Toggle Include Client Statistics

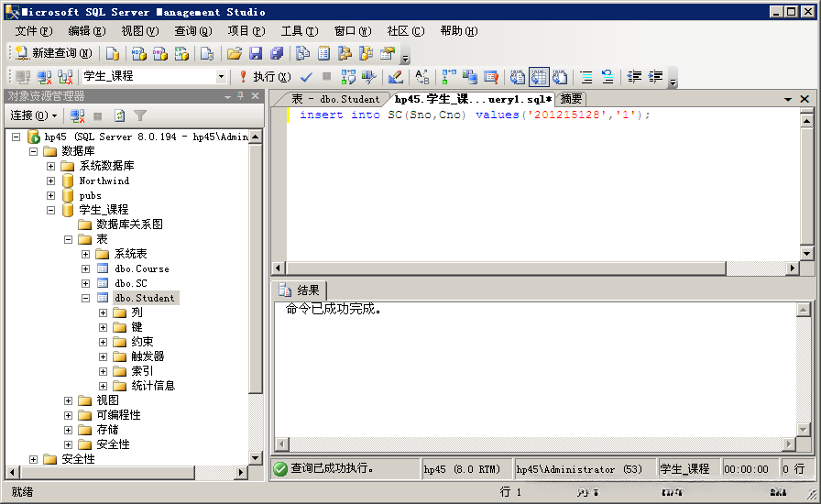pos(470,77)
